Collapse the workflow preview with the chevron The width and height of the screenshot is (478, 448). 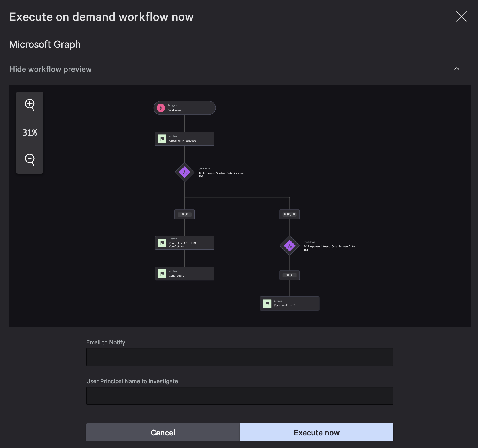457,69
